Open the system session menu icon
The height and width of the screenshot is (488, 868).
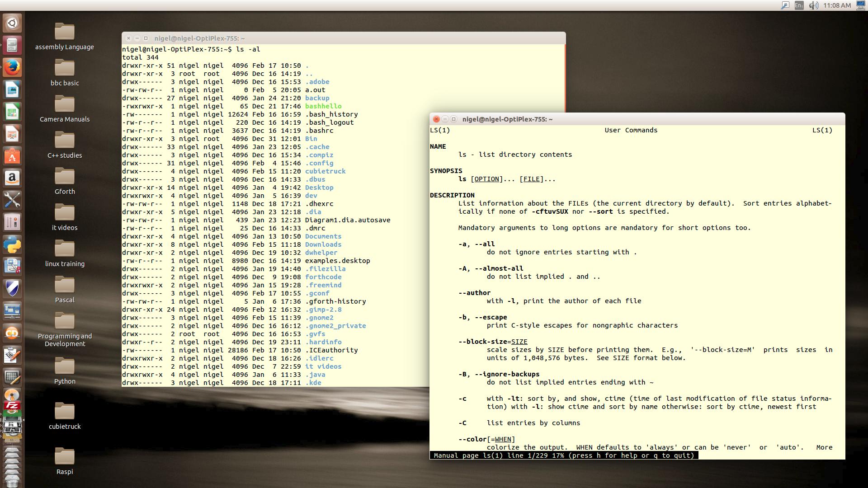[860, 5]
